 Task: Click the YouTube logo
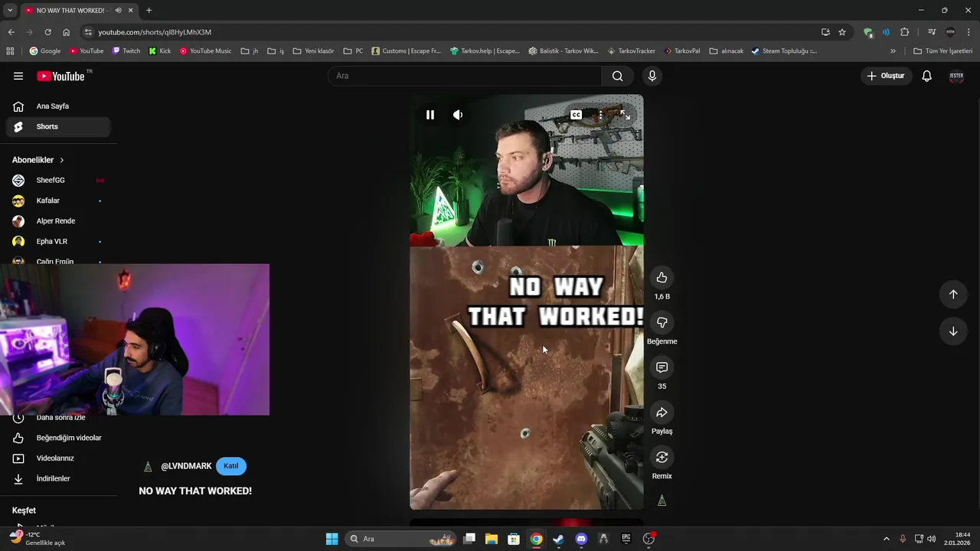click(x=60, y=76)
